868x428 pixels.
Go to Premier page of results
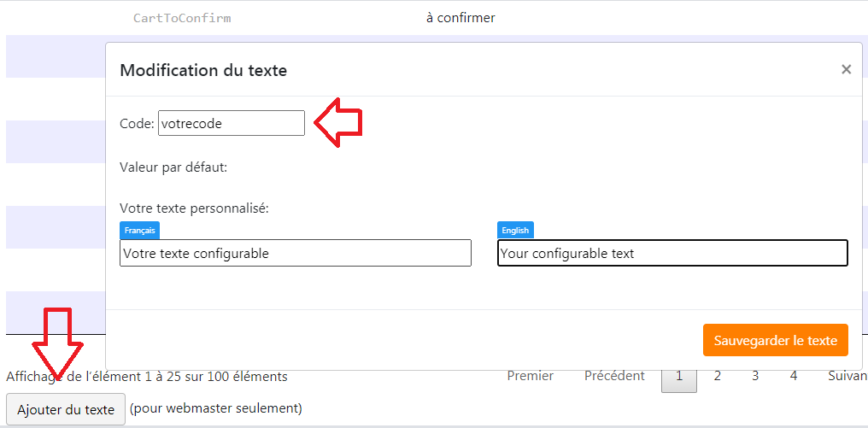[531, 376]
